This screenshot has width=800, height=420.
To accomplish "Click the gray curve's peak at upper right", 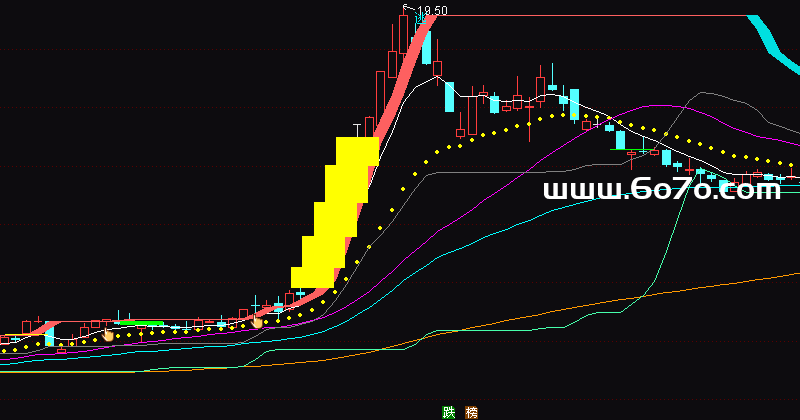I will pyautogui.click(x=700, y=94).
